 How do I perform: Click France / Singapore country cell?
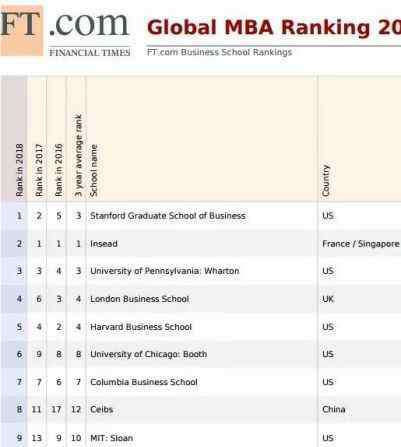click(x=361, y=244)
